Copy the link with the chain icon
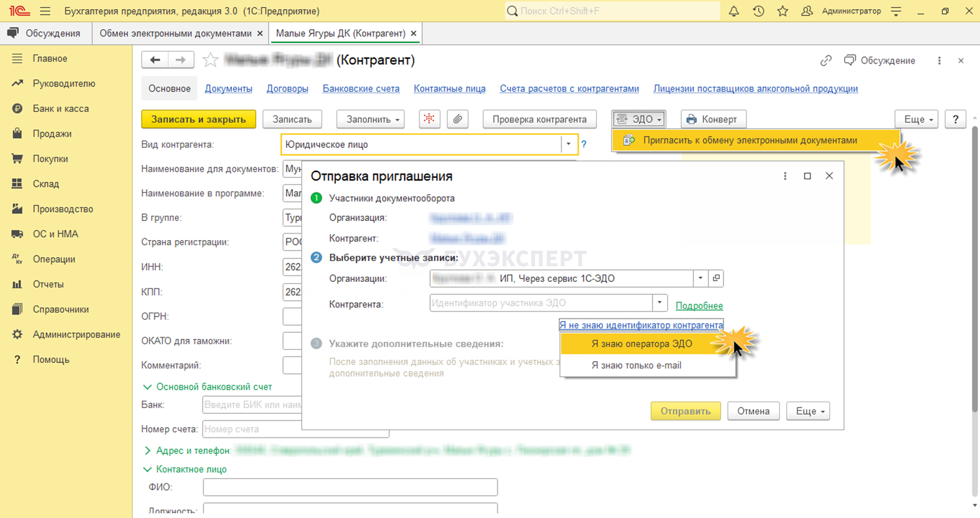 826,60
